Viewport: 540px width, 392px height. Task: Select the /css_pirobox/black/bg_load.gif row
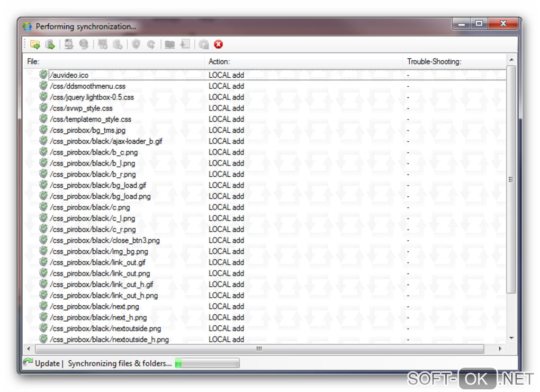[265, 185]
